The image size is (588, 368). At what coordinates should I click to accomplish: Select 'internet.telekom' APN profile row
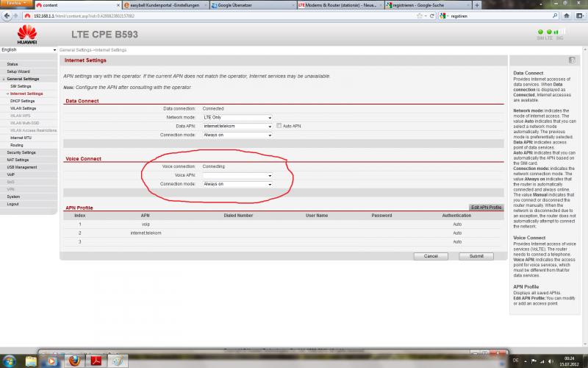point(283,233)
